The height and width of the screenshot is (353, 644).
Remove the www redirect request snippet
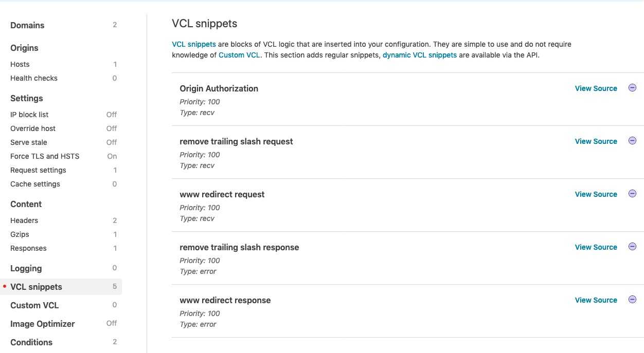(633, 194)
